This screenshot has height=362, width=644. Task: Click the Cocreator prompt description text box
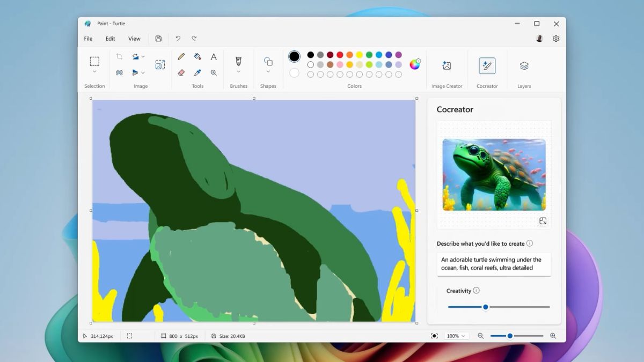pyautogui.click(x=493, y=264)
